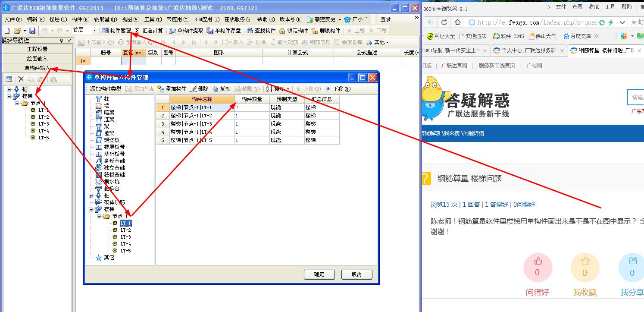
Task: Select 现浇板 in dialog component tree
Action: [x=112, y=140]
